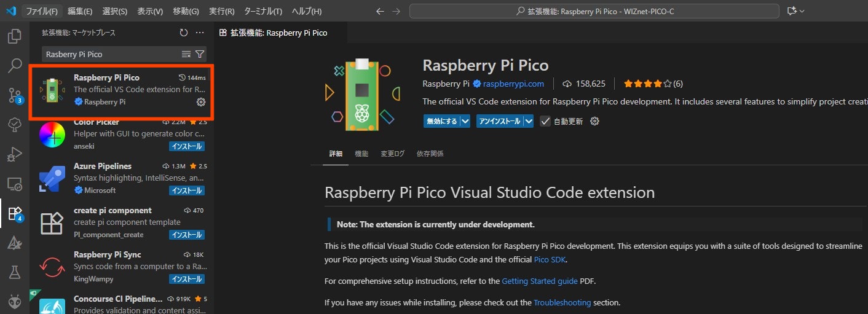Image resolution: width=868 pixels, height=314 pixels.
Task: Select the 変更ログ tab
Action: point(392,154)
